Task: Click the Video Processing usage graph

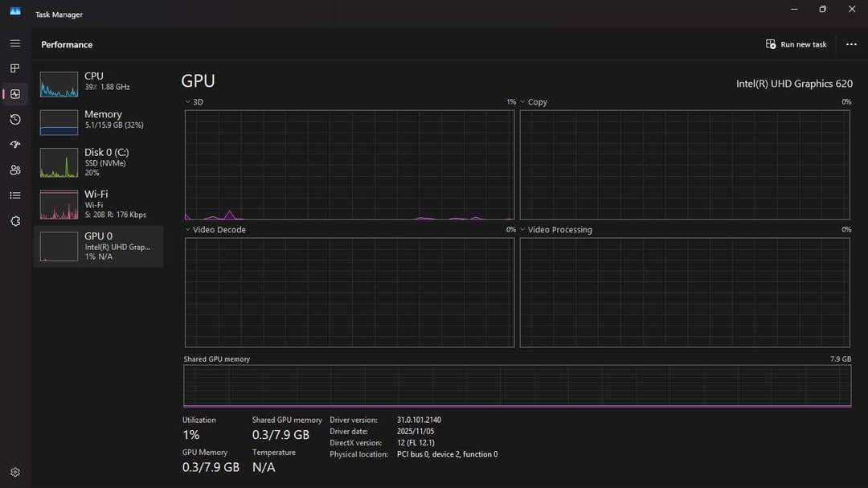Action: (x=684, y=293)
